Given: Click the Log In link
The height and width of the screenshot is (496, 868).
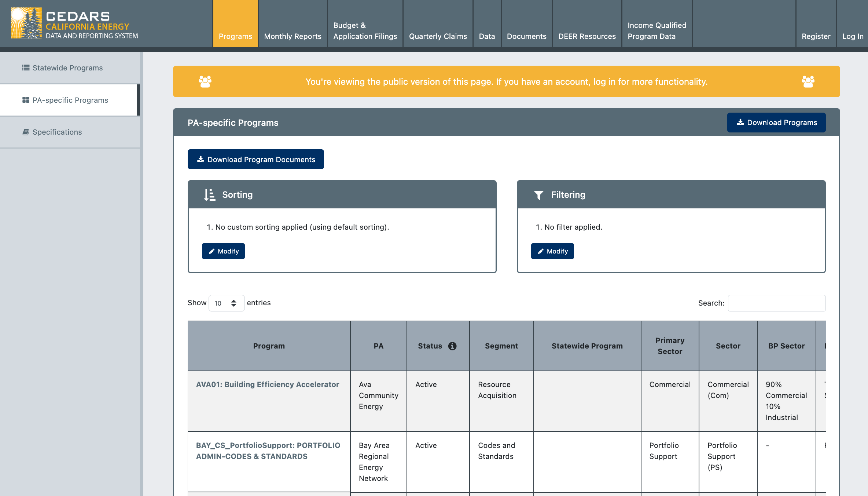Looking at the screenshot, I should click(853, 23).
